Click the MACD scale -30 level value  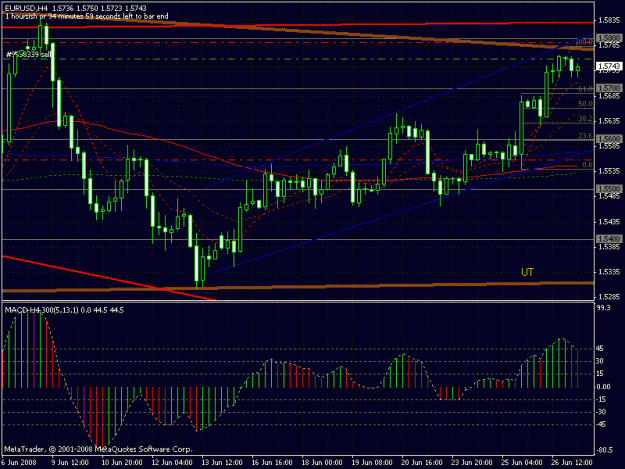(601, 412)
